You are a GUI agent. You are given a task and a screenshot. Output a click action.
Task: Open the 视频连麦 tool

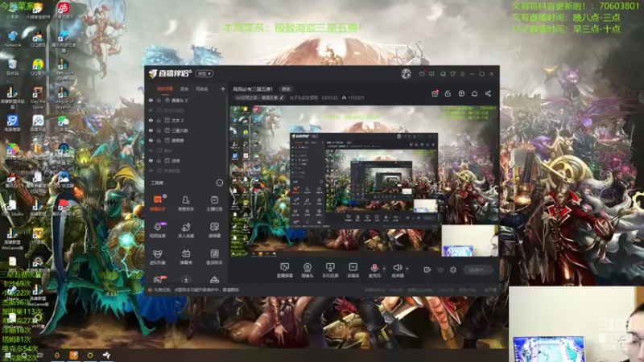pos(157,230)
